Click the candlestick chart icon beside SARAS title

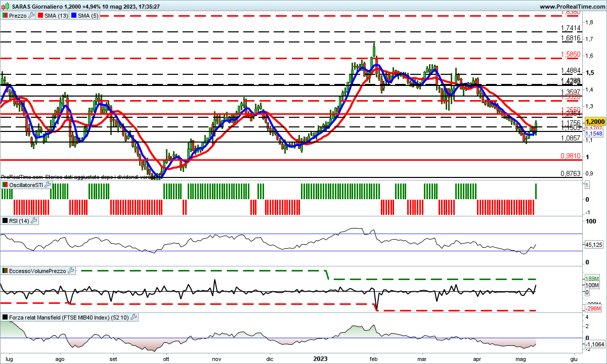click(6, 7)
